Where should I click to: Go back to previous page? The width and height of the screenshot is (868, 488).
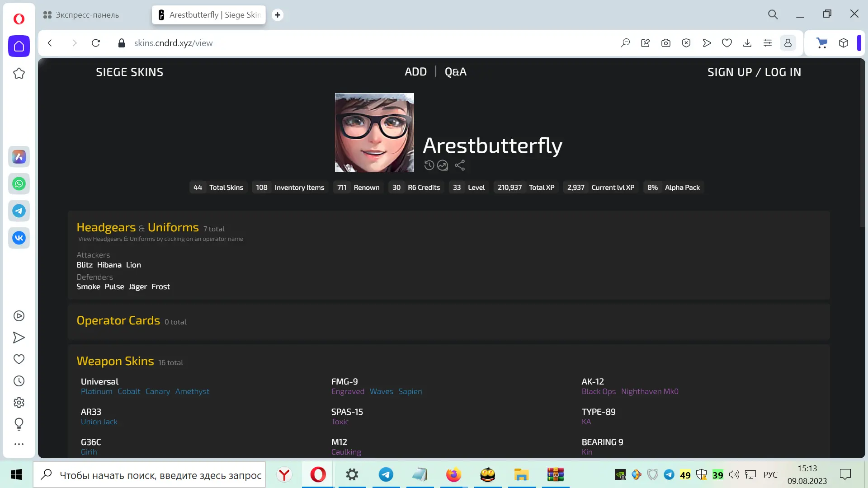[50, 43]
